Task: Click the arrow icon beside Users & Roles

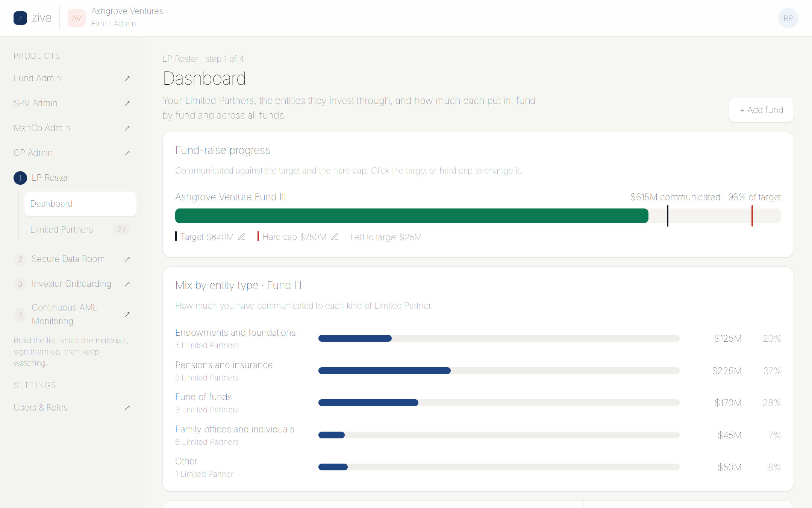Action: point(127,408)
